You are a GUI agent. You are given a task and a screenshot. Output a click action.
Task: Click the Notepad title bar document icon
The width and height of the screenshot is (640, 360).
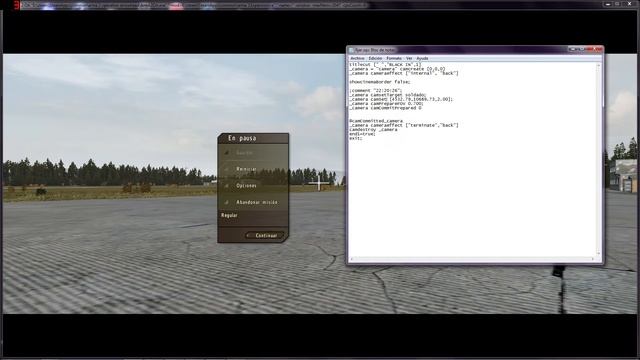pos(351,50)
